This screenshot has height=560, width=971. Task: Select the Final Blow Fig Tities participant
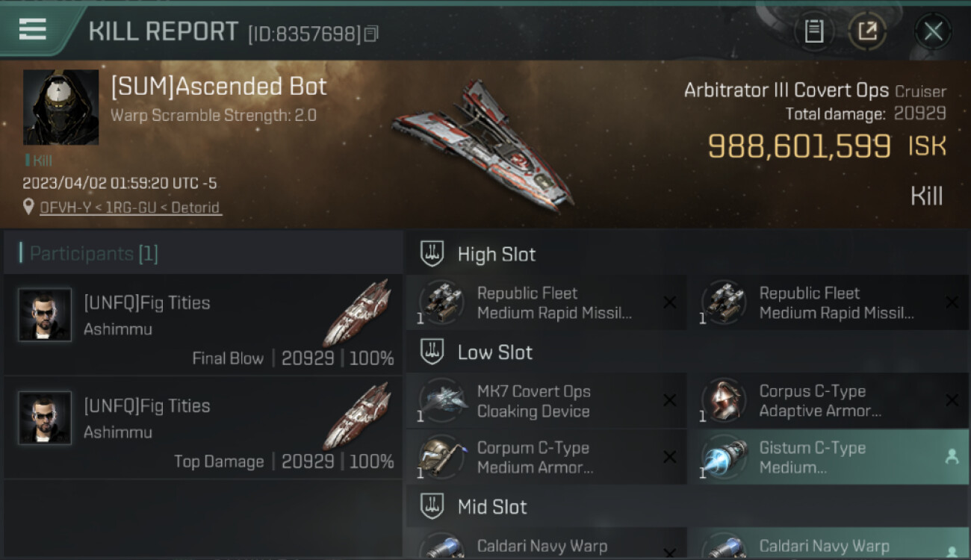pyautogui.click(x=203, y=325)
